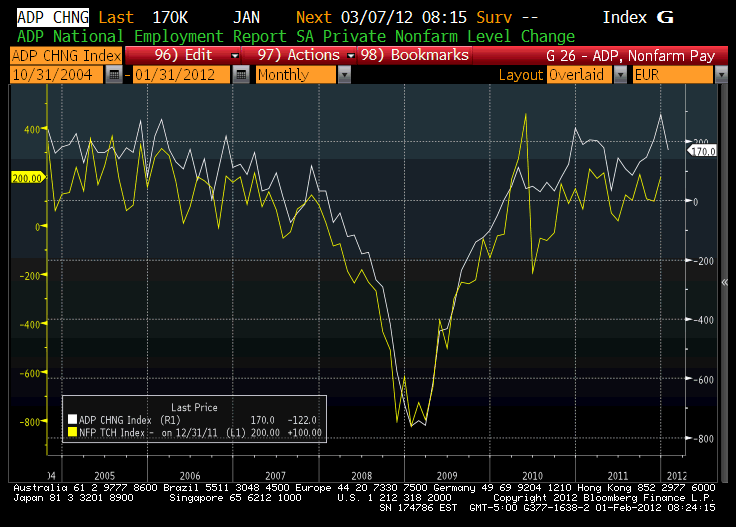Expand the EUR currency dropdown arrow

(721, 75)
